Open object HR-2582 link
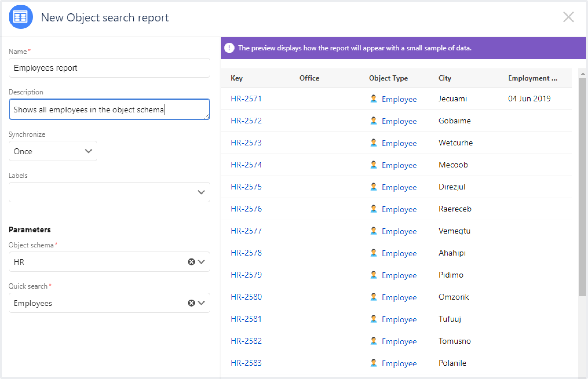588x379 pixels. tap(246, 341)
